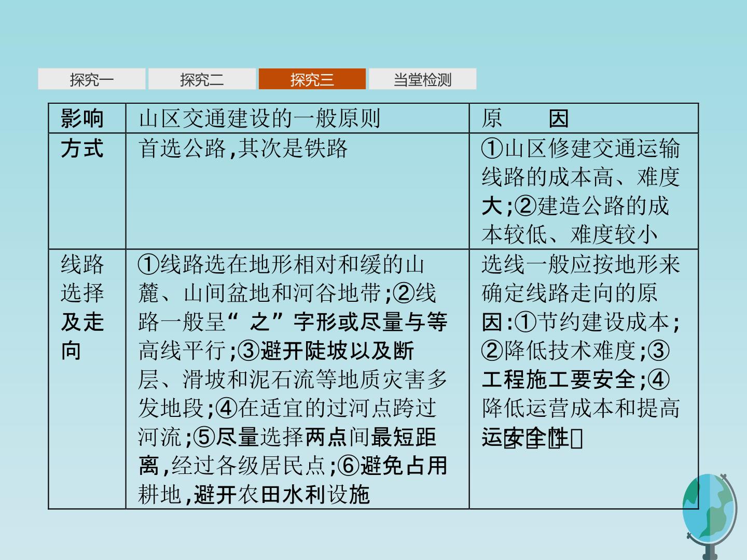Image resolution: width=747 pixels, height=560 pixels.
Task: Click the 方式 row label
Action: [x=82, y=148]
